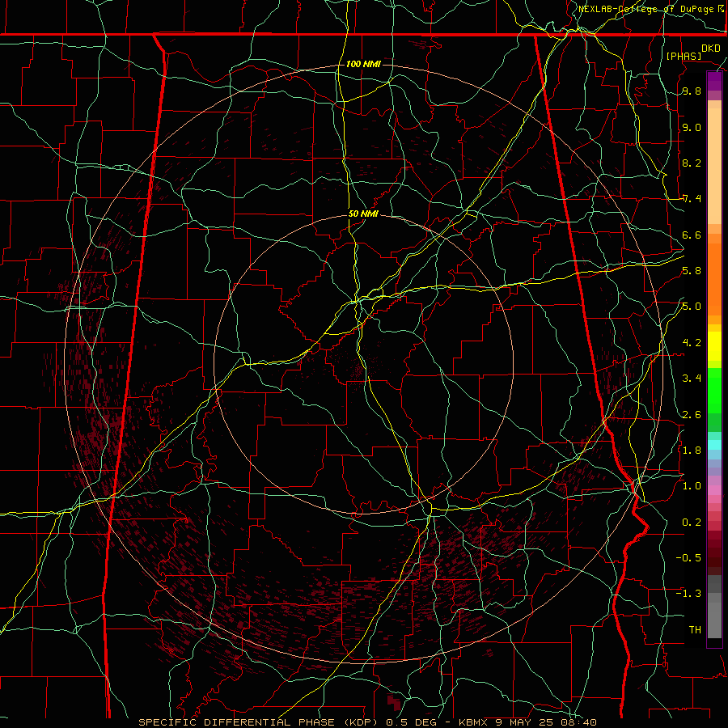Click the "50 NMI" range ring label
The image size is (728, 728).
[363, 214]
